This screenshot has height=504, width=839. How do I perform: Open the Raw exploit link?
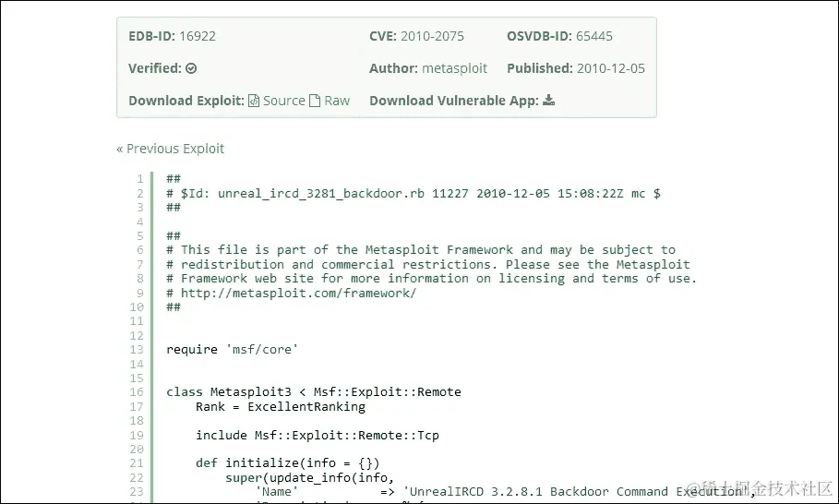[337, 101]
